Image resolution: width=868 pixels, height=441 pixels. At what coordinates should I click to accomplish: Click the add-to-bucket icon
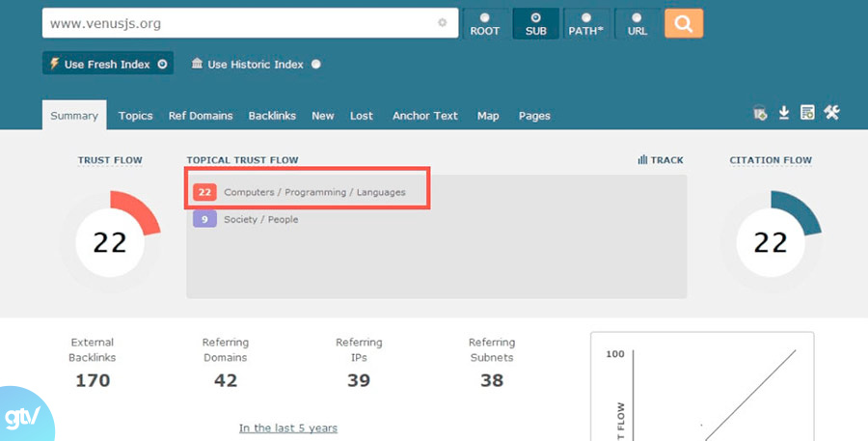pyautogui.click(x=761, y=114)
